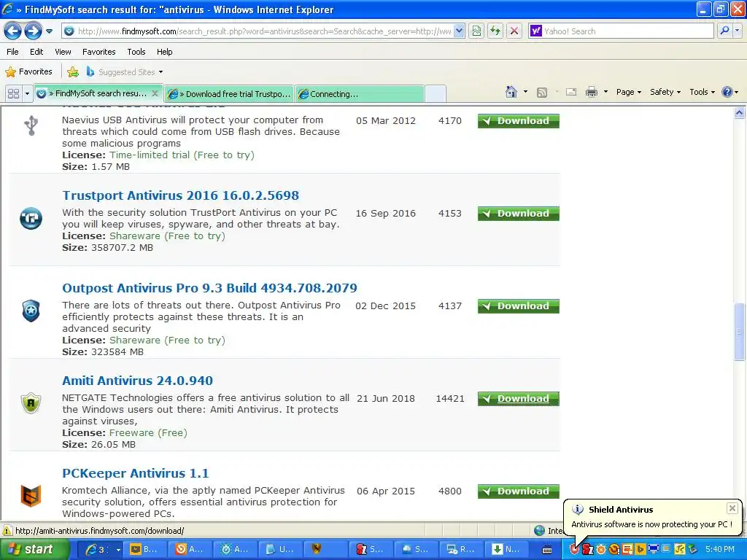Open the Favorites star button
Viewport: 747px width, 560px height.
tap(28, 72)
